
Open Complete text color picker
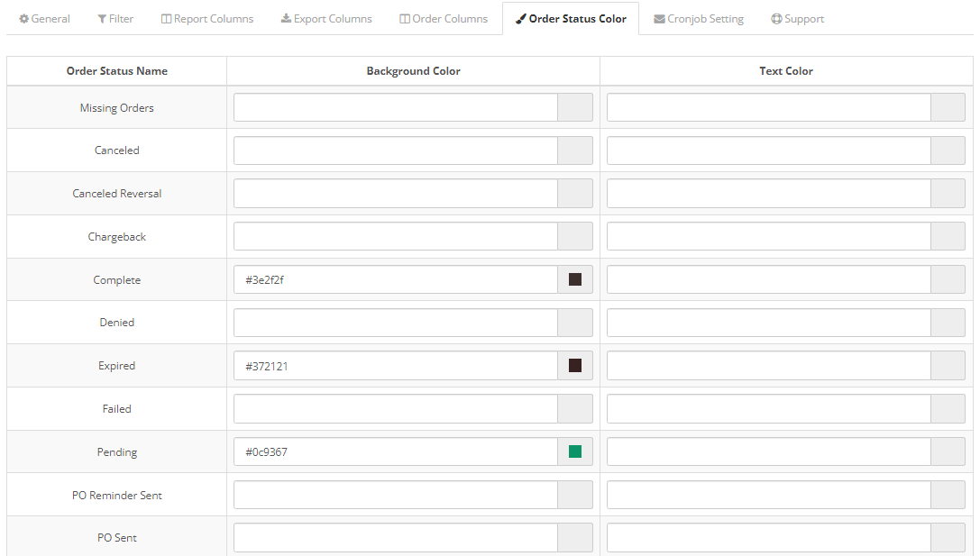(948, 279)
